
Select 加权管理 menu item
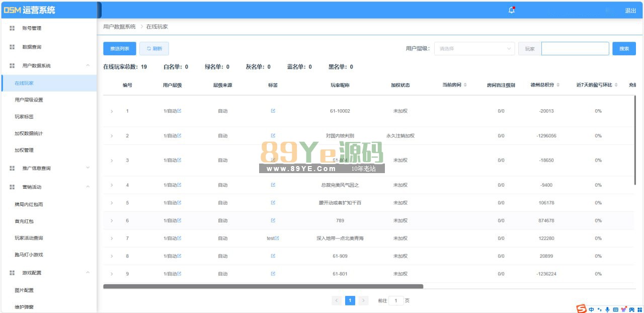pos(24,150)
